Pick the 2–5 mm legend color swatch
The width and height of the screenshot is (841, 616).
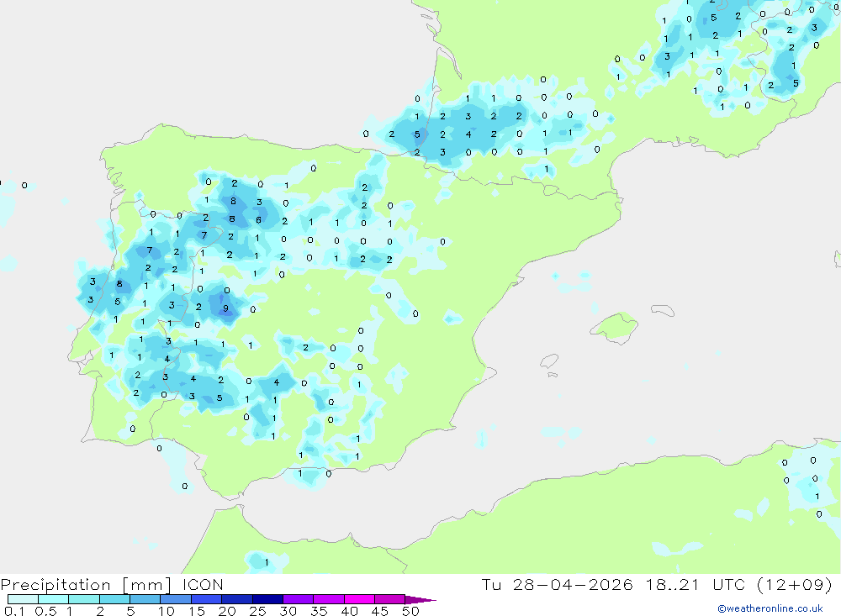(x=114, y=599)
